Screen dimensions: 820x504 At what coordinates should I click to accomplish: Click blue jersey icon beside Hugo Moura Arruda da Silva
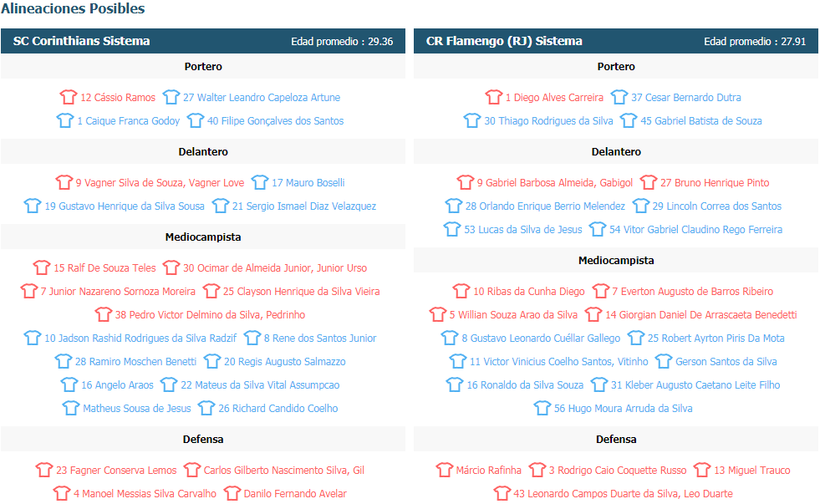pyautogui.click(x=542, y=408)
